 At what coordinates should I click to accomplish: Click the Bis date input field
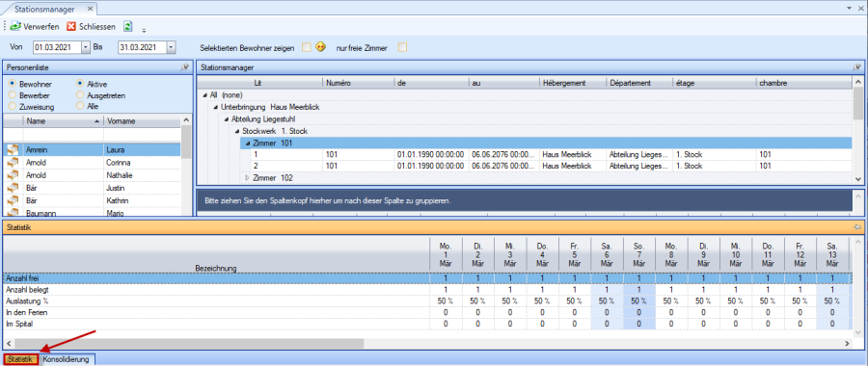coord(142,47)
